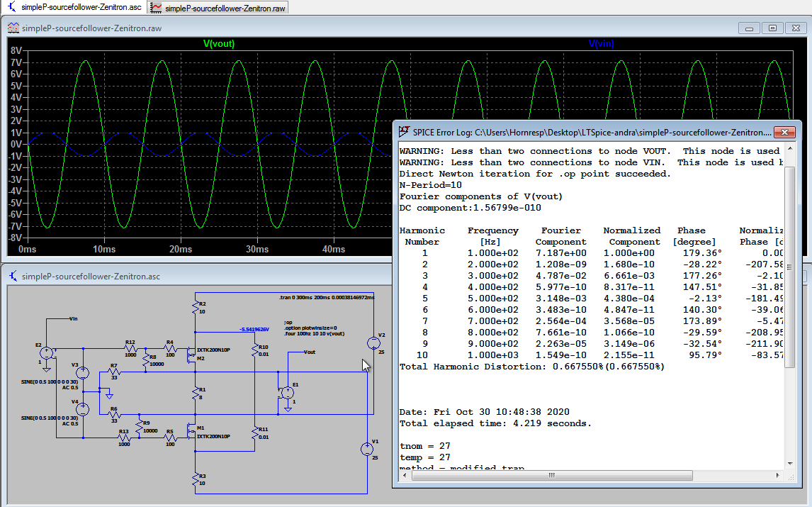Click the .tran simulation directive text
The height and width of the screenshot is (507, 812).
326,298
